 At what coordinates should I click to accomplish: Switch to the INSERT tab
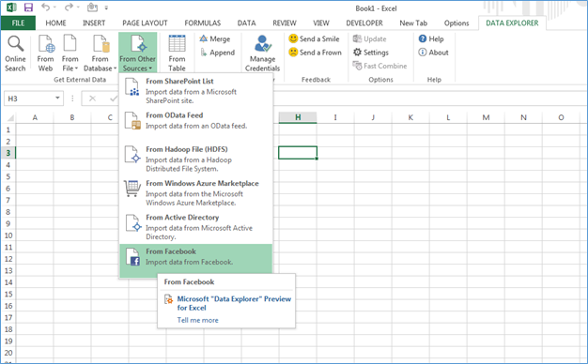(94, 23)
